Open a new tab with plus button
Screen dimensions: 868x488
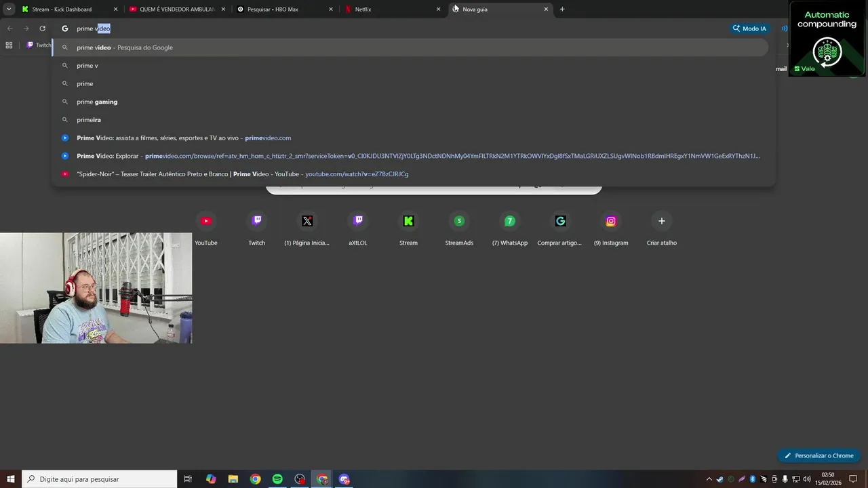[562, 9]
